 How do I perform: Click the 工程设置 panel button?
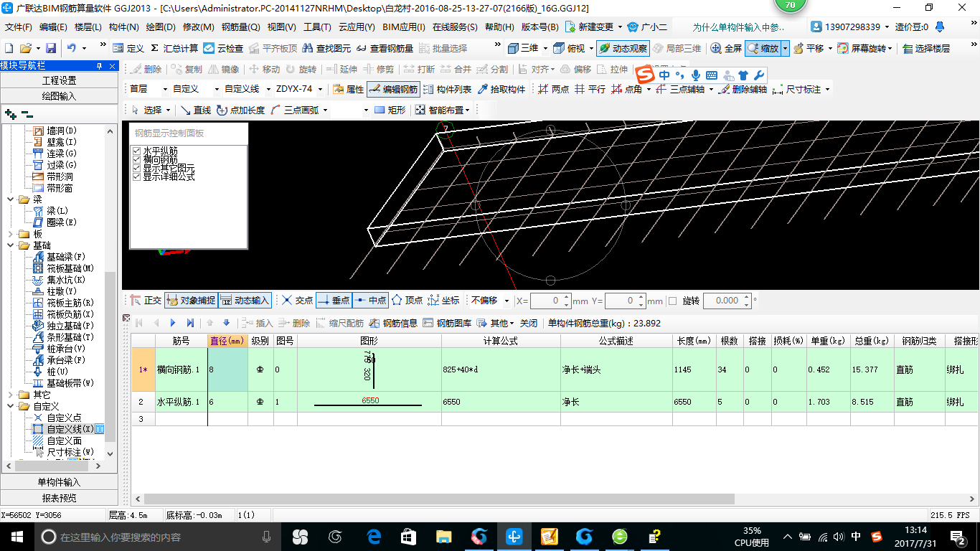click(x=59, y=80)
